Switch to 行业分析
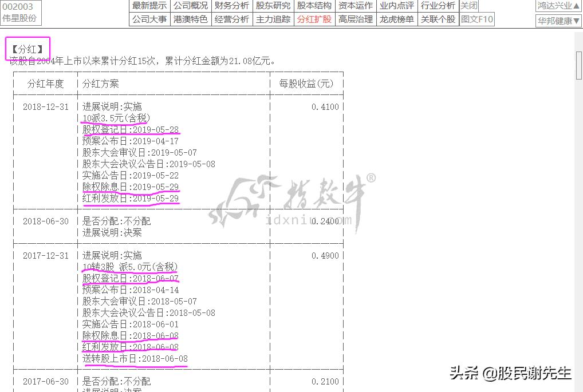The height and width of the screenshot is (392, 583). coord(437,6)
